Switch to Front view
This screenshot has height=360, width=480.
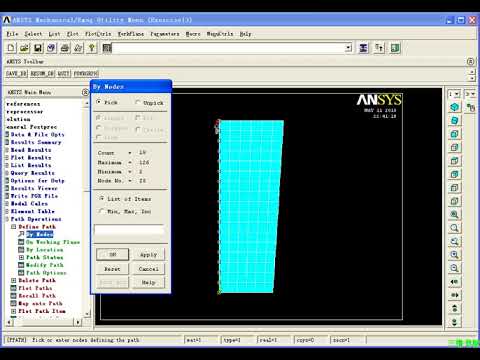click(454, 134)
